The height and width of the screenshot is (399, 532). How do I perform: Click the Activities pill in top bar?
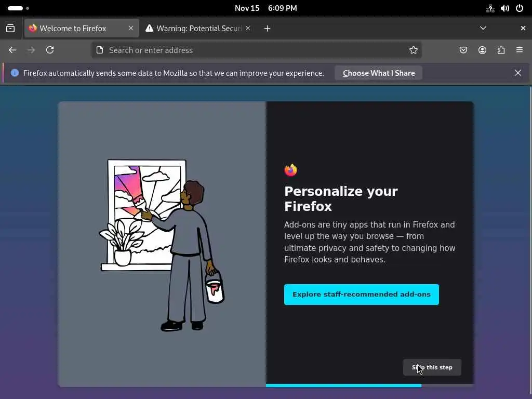(x=18, y=8)
